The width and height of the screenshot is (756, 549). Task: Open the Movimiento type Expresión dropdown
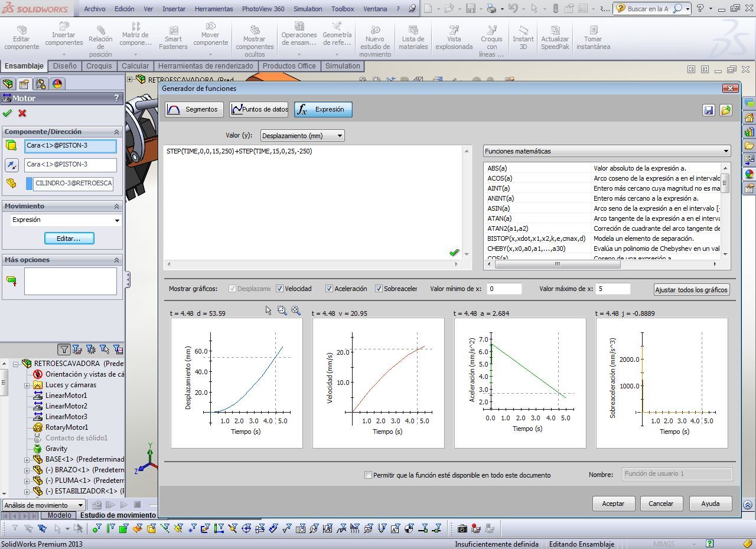click(x=66, y=220)
